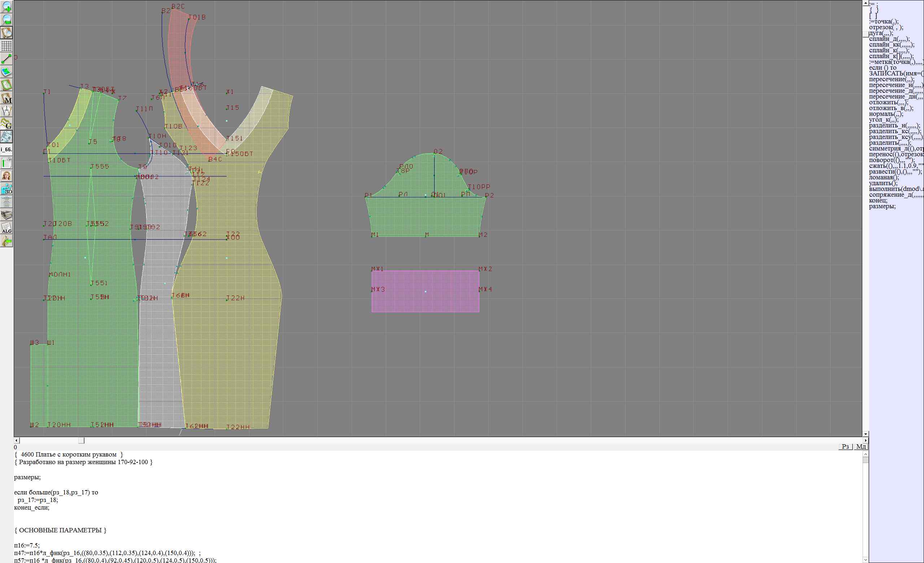The image size is (924, 563).
Task: Click the i_66 size indicator button
Action: tap(6, 149)
